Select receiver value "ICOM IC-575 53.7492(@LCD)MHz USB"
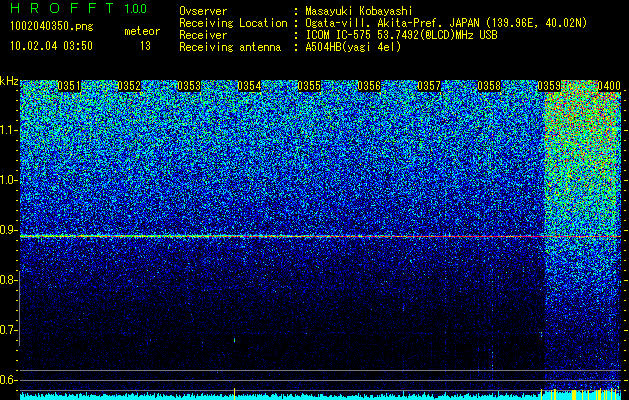This screenshot has height=400, width=629. [401, 35]
